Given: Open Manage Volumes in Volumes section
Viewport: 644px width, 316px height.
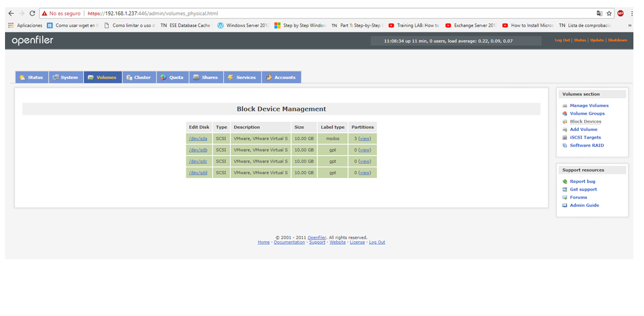Looking at the screenshot, I should tap(589, 105).
